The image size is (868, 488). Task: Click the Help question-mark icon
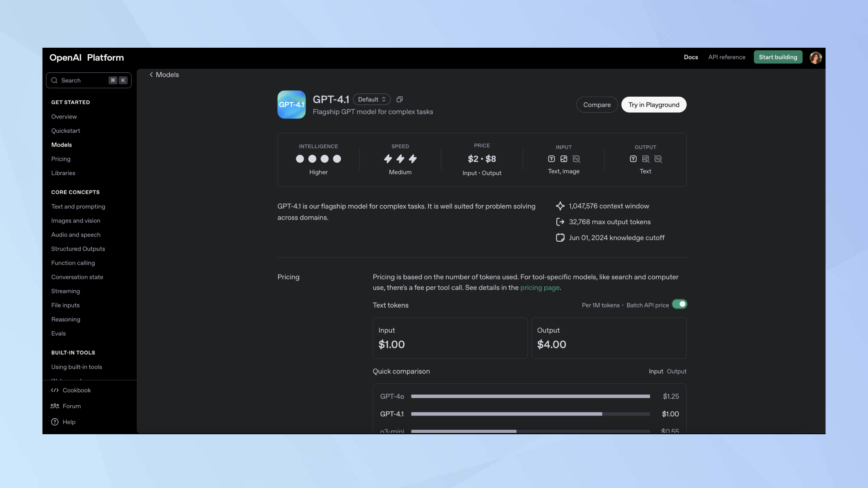(55, 422)
